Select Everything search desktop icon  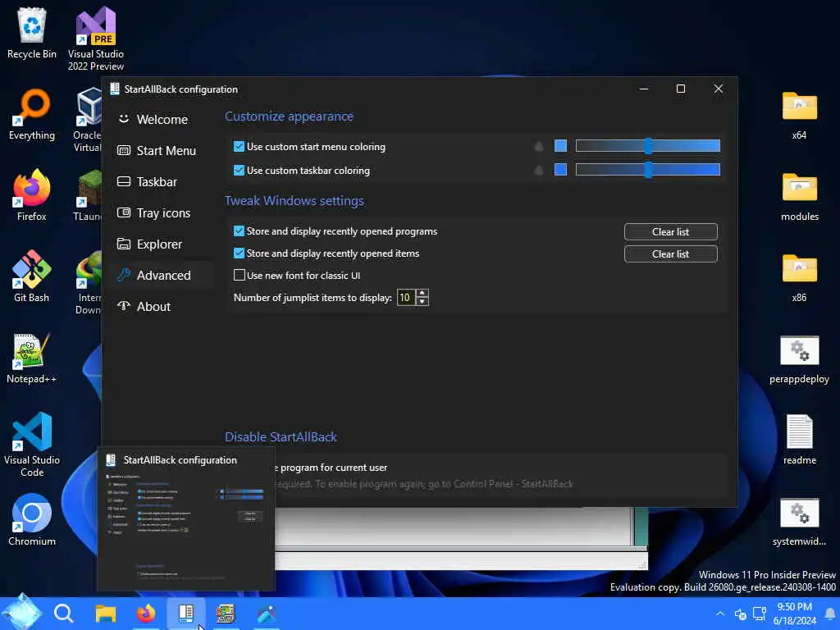point(32,115)
